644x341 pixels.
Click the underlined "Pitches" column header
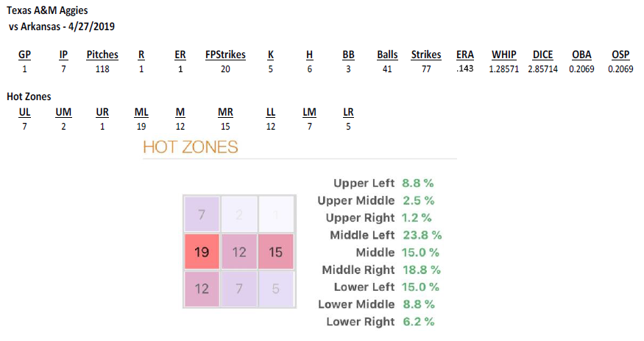coord(102,55)
